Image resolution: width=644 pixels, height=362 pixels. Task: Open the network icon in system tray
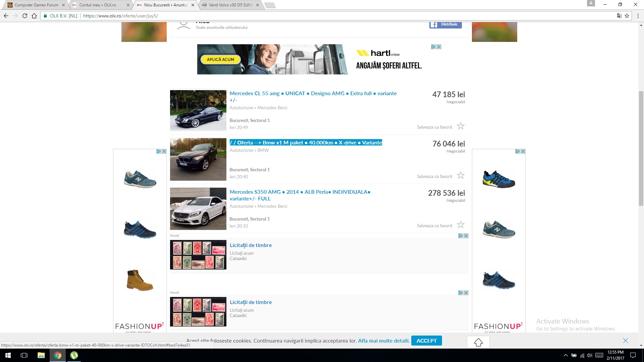[582, 355]
